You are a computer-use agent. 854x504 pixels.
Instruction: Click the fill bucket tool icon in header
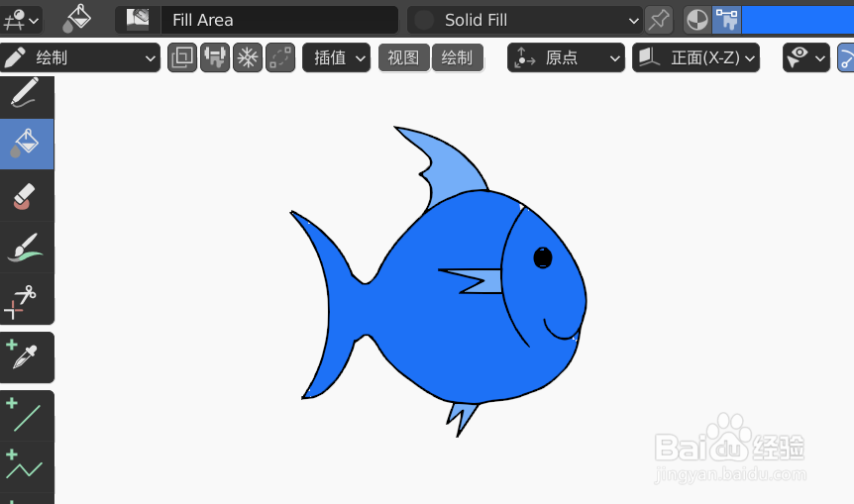point(77,19)
